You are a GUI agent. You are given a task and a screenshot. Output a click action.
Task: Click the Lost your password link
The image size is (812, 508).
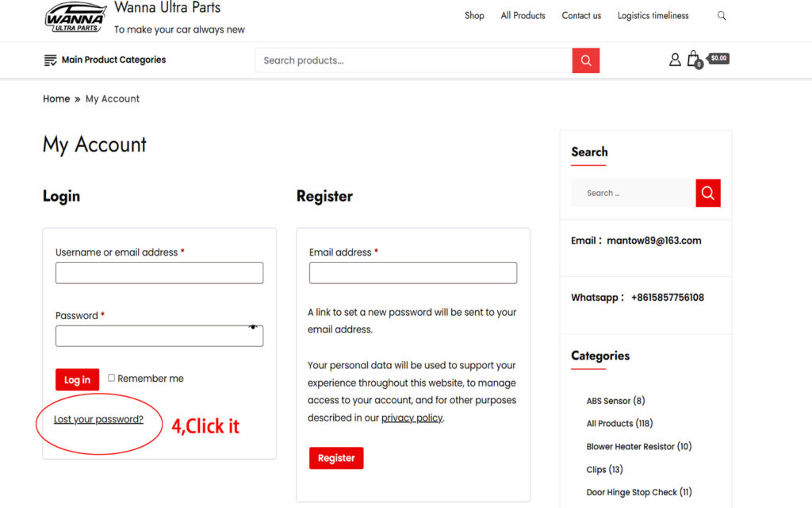(98, 419)
